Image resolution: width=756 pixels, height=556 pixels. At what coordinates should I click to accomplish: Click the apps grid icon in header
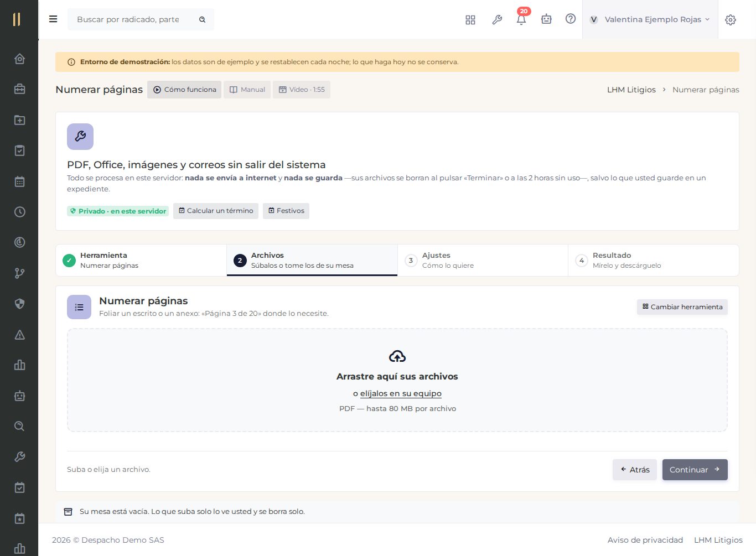[470, 20]
